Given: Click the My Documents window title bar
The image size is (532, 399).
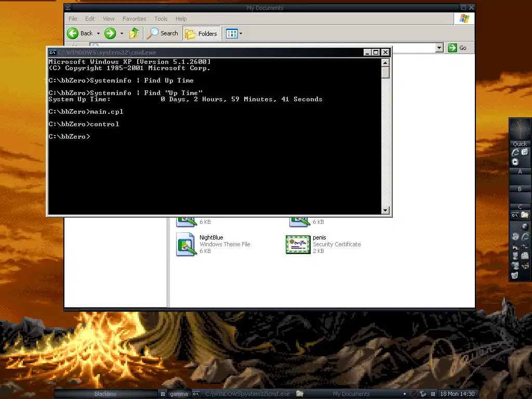Looking at the screenshot, I should tap(265, 7).
